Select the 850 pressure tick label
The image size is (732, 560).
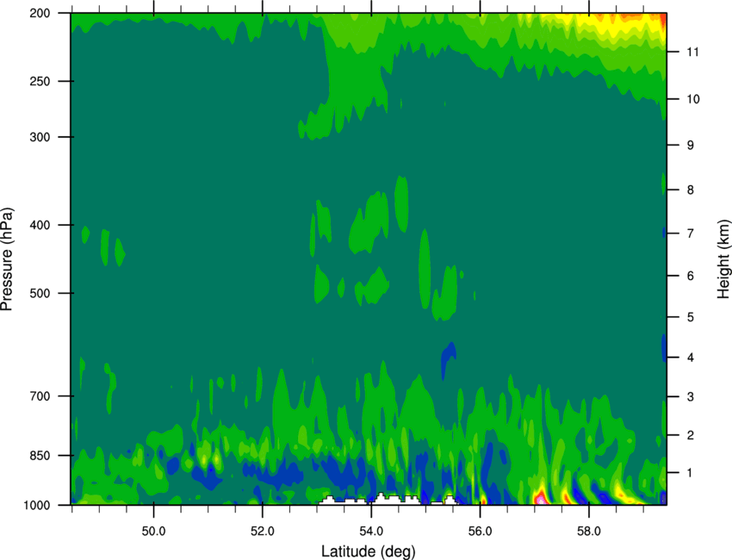coord(40,456)
